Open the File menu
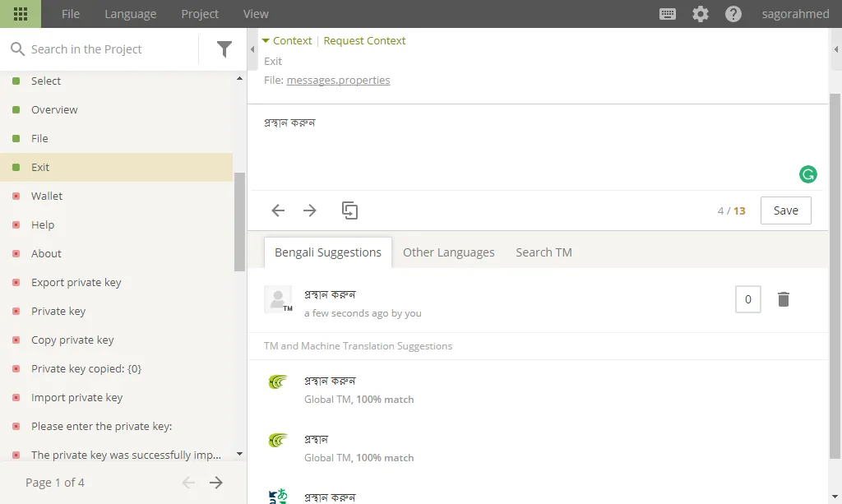This screenshot has width=842, height=504. [x=71, y=14]
